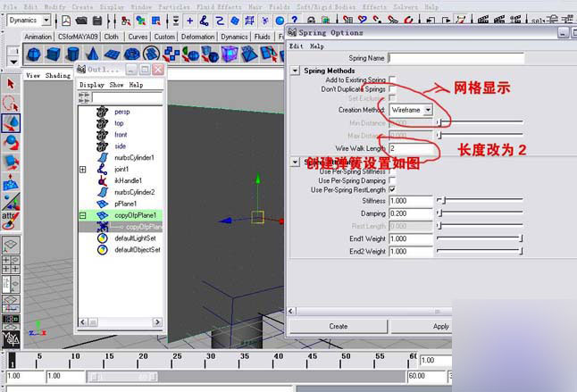The height and width of the screenshot is (392, 577).
Task: Open the shelf options down arrow
Action: click(13, 62)
